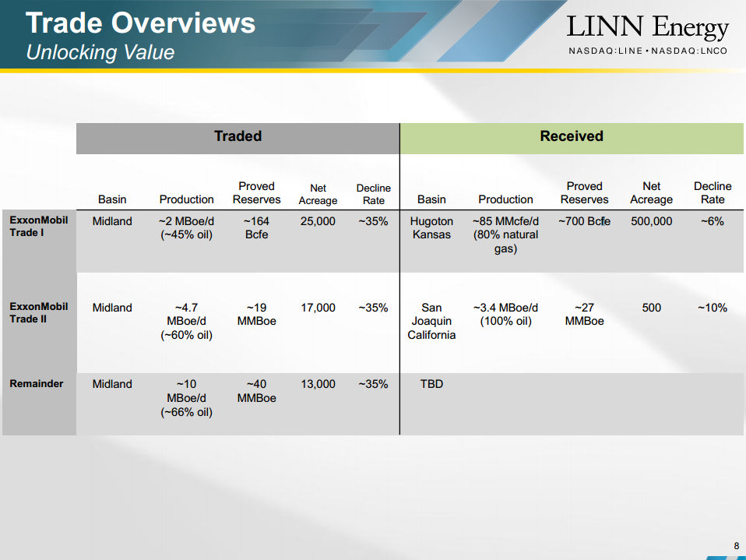Viewport: 746px width, 560px height.
Task: Click the "ExxonMobil Trade II" row label
Action: coord(39,312)
